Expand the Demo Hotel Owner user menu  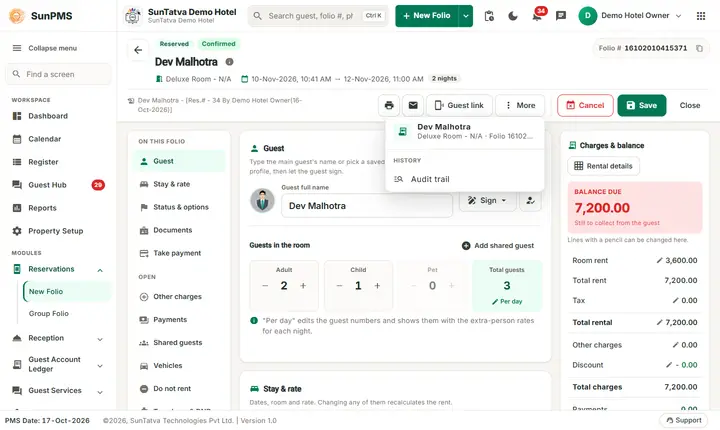pyautogui.click(x=630, y=16)
